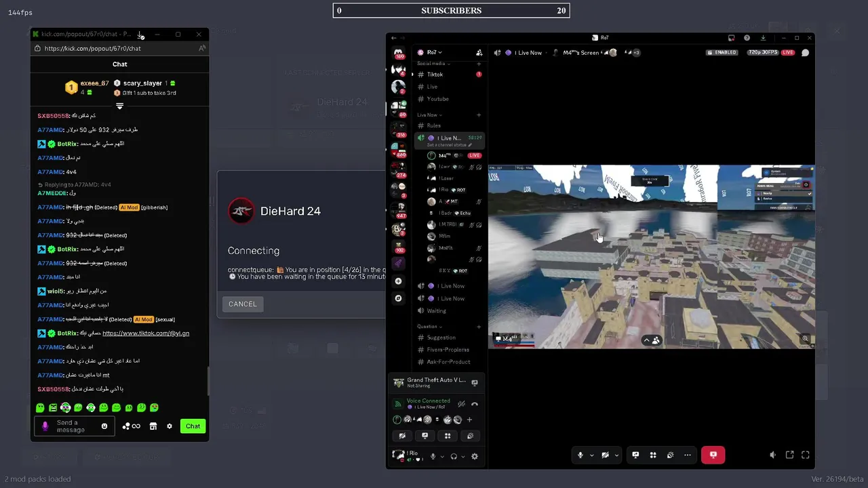Add a server plus icon
Viewport: 868px width, 488px height.
click(x=398, y=281)
